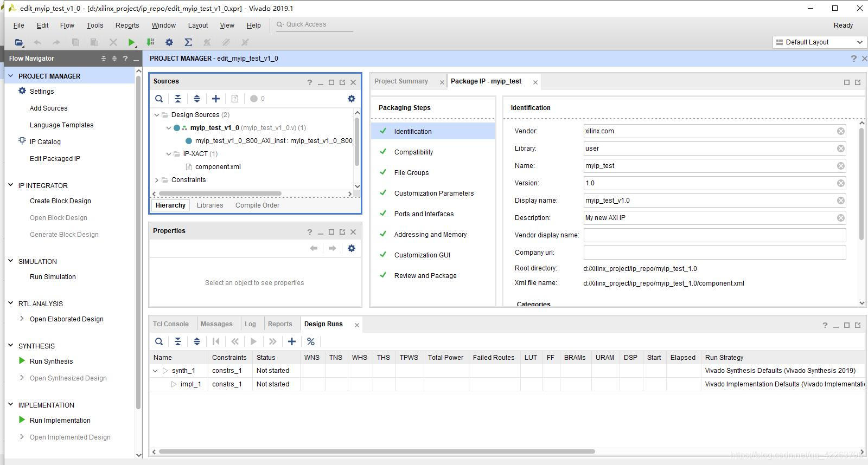Open the Tools menu

tap(94, 25)
